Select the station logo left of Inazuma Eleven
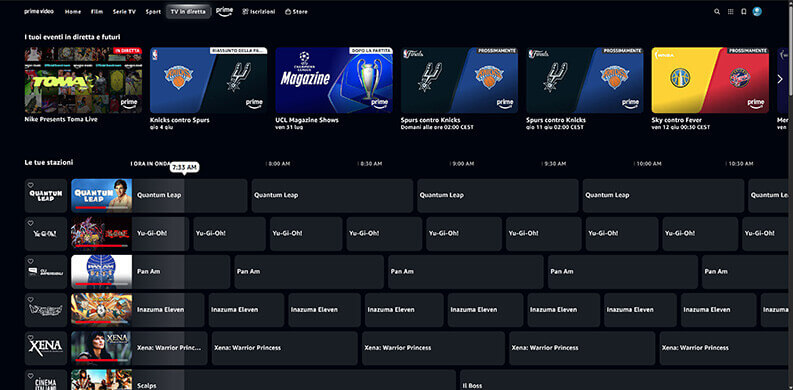The height and width of the screenshot is (390, 793). click(46, 310)
